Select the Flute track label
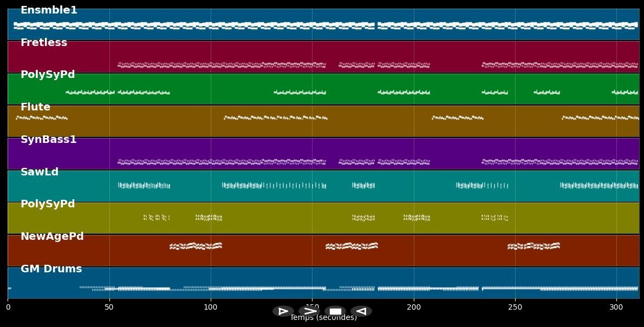 pyautogui.click(x=35, y=107)
